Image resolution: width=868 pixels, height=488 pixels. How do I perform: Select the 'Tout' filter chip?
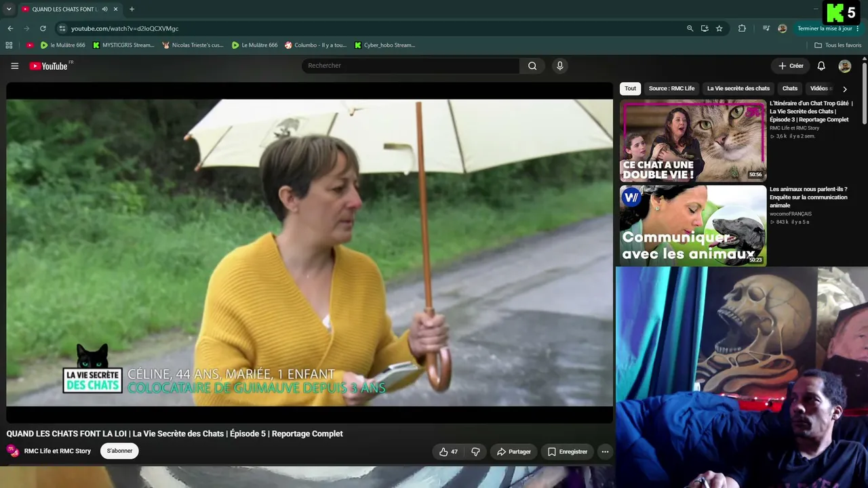(x=631, y=89)
